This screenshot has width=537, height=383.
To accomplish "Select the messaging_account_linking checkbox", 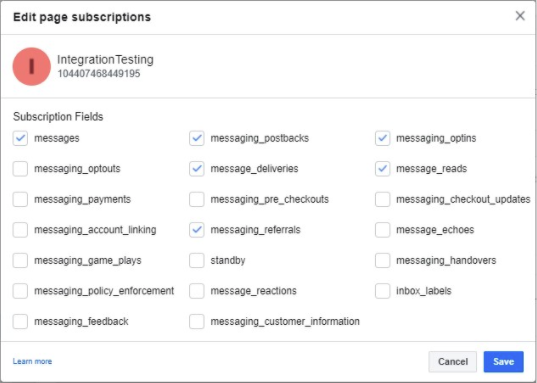I will tap(20, 230).
